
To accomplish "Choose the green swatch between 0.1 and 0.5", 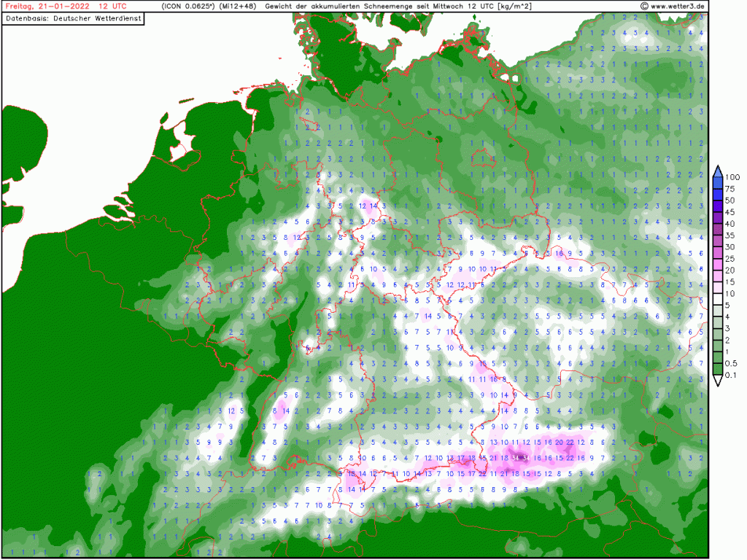I will [x=718, y=369].
